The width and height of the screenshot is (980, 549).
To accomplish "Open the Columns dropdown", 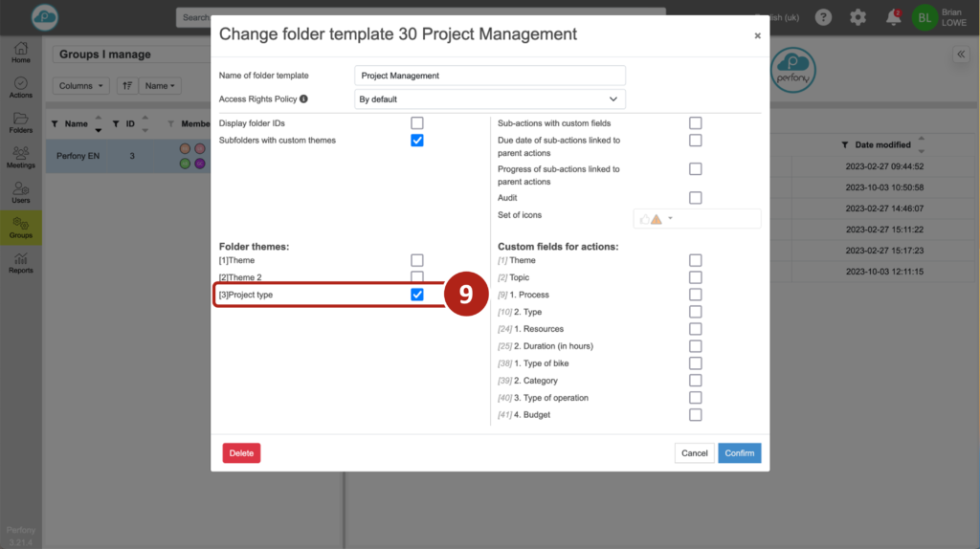I will coord(82,86).
